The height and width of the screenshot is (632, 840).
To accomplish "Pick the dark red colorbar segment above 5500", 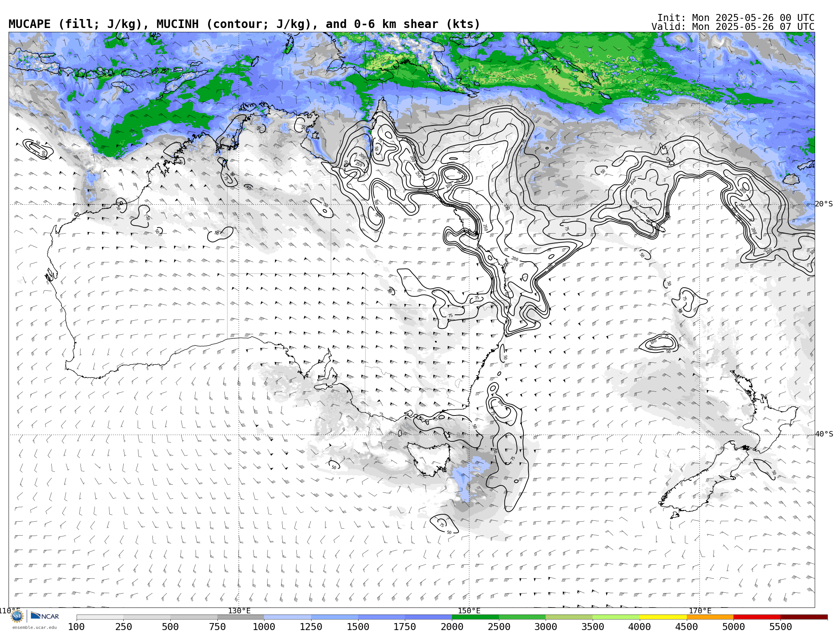I will tap(804, 617).
